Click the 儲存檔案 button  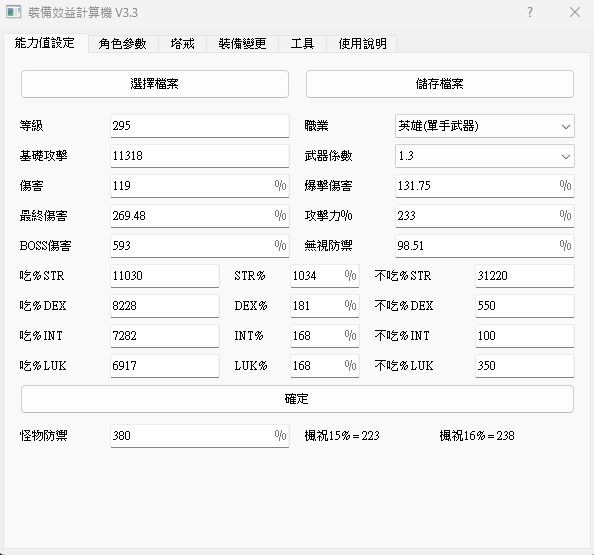(440, 84)
